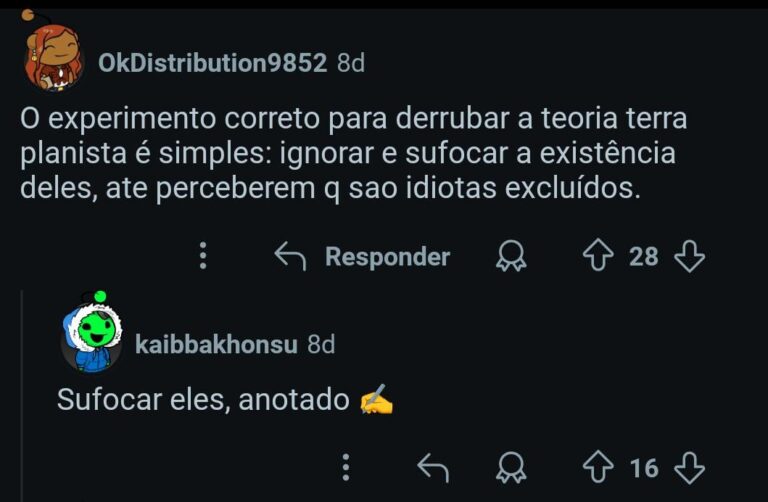768x502 pixels.
Task: Click the 8d timestamp next to OkDistribution9852
Action: [351, 63]
